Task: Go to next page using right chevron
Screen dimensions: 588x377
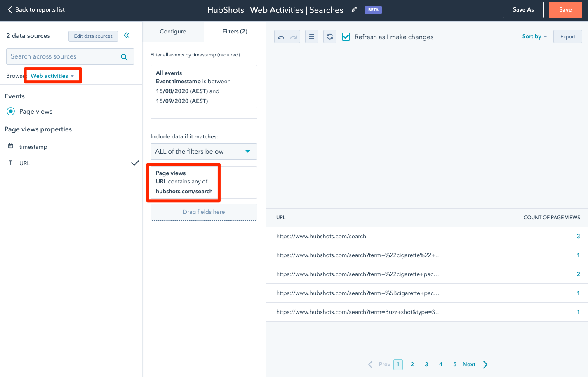Action: 485,364
